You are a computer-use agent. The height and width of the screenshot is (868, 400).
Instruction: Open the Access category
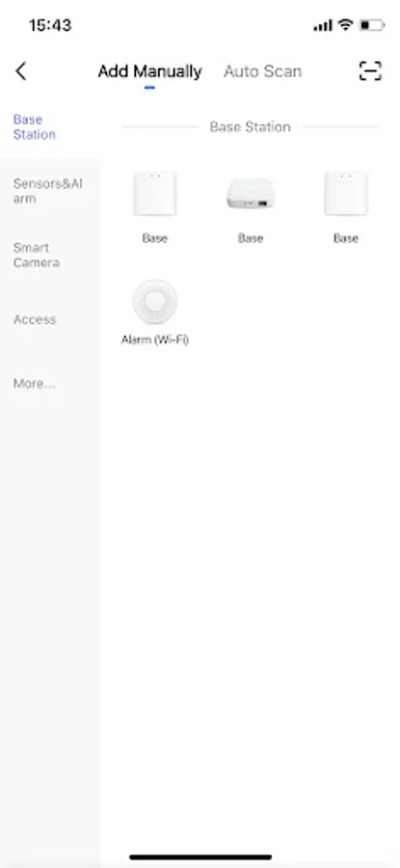point(35,319)
